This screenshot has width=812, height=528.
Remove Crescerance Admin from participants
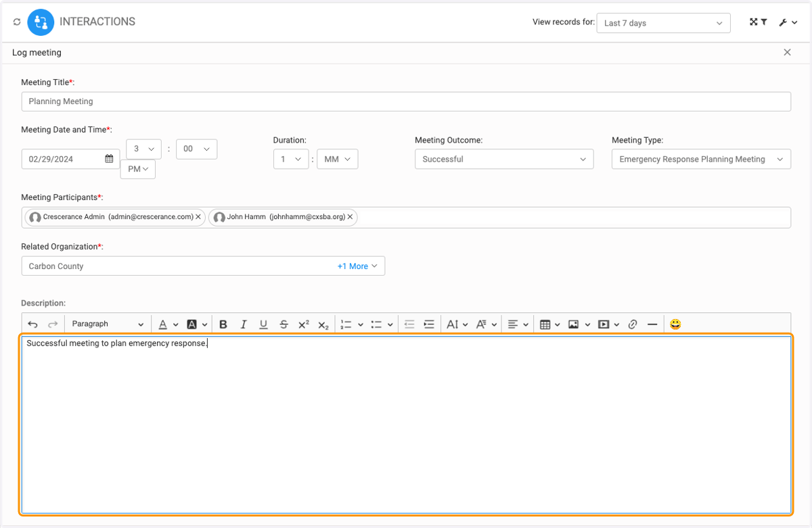point(198,217)
